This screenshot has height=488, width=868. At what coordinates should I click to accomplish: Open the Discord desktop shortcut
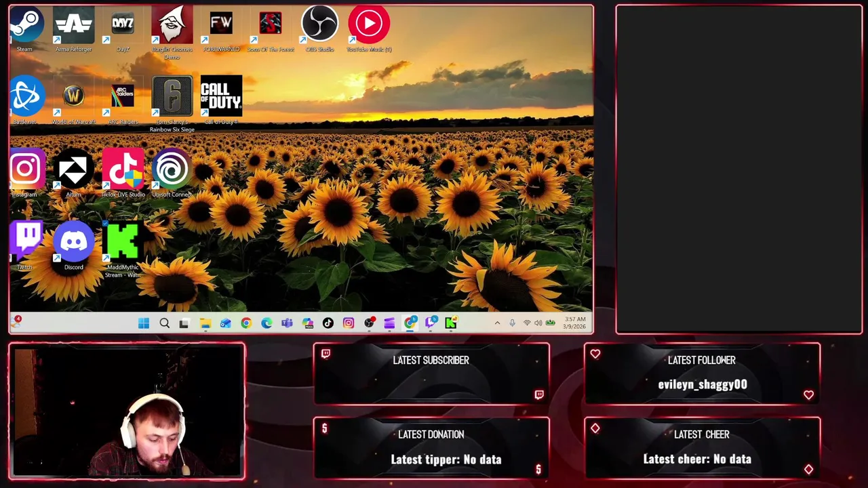click(x=73, y=245)
